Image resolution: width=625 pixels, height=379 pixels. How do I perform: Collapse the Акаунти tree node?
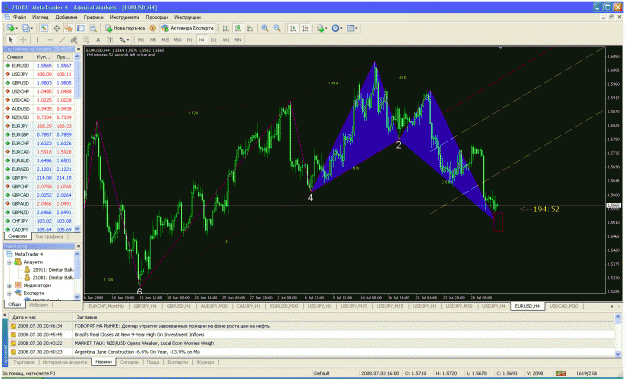click(x=9, y=262)
